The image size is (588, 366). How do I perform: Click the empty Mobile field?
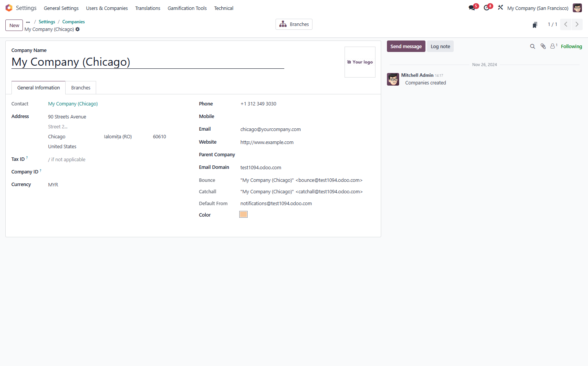[307, 117]
